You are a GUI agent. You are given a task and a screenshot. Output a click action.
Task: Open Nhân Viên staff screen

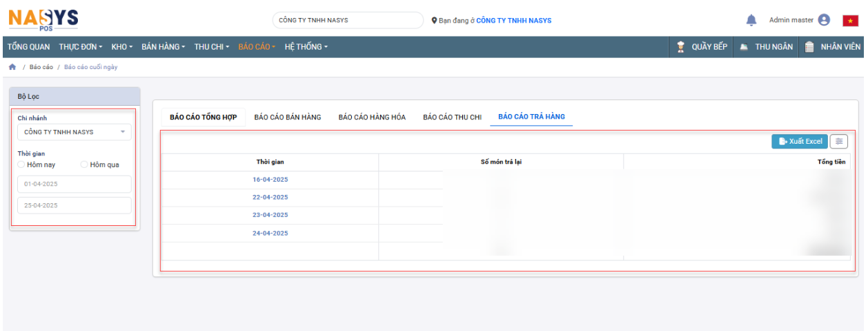(833, 47)
